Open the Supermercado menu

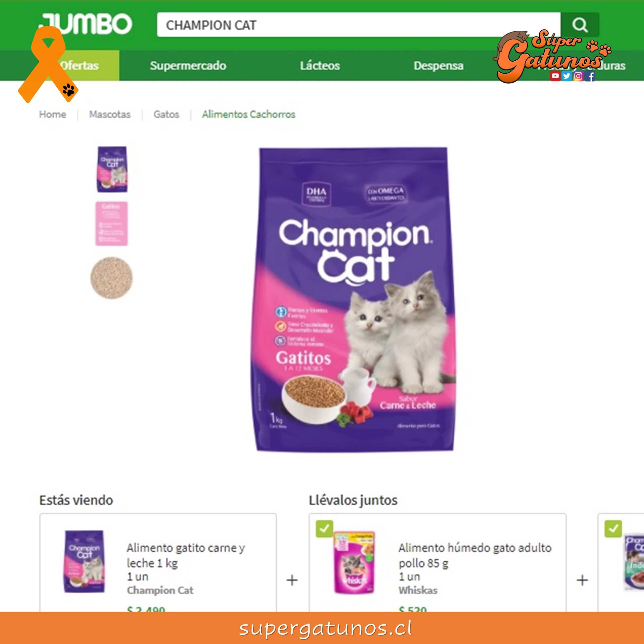(188, 65)
